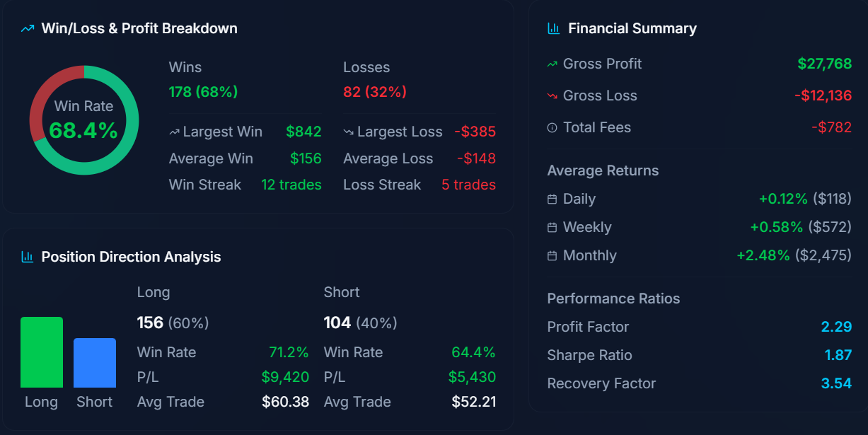The width and height of the screenshot is (868, 435).
Task: Click the $27,768 Gross Profit amount
Action: click(x=824, y=64)
